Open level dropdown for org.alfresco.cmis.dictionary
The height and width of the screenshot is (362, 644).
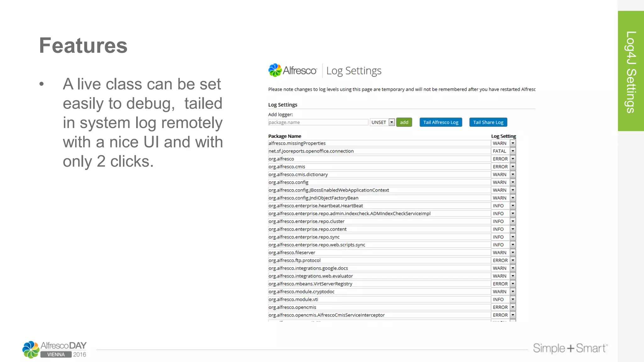pos(503,174)
